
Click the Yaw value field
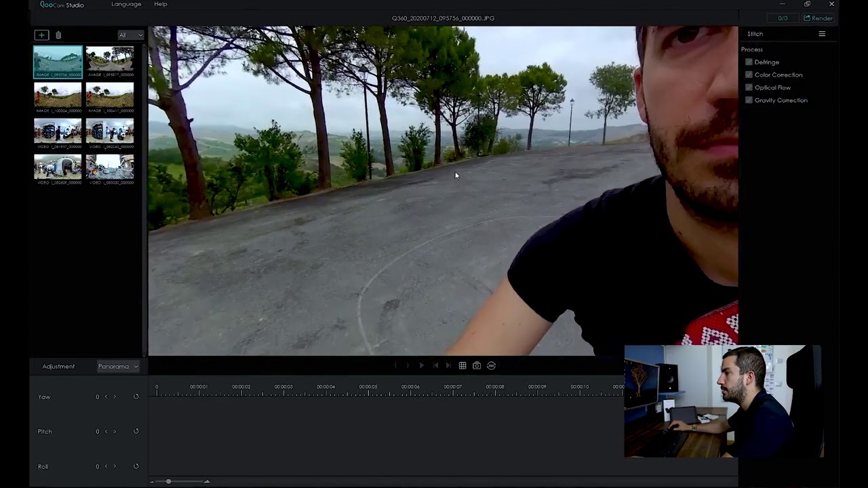98,396
